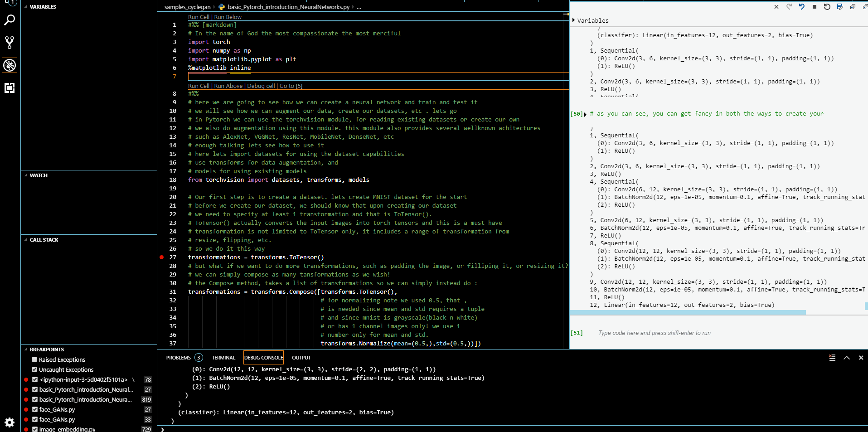868x432 pixels.
Task: Click the blue undo arrow icon
Action: 802,7
